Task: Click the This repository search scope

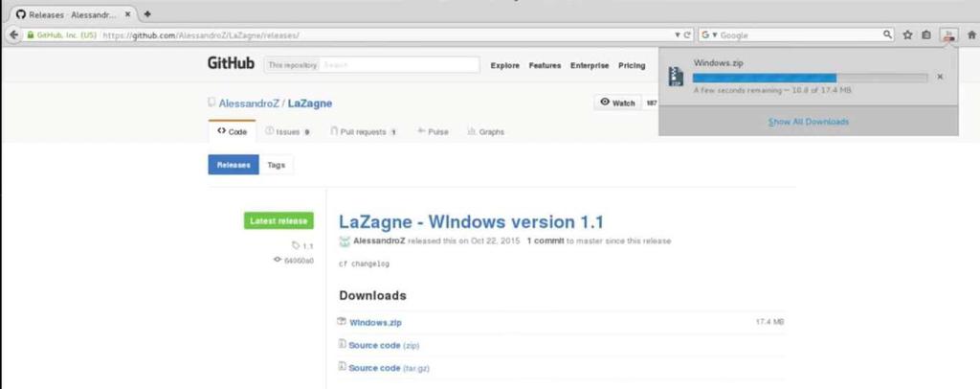Action: [x=293, y=65]
